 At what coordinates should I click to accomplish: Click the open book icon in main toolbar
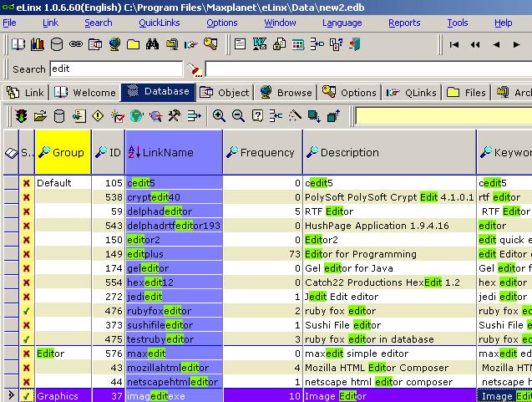(x=18, y=44)
